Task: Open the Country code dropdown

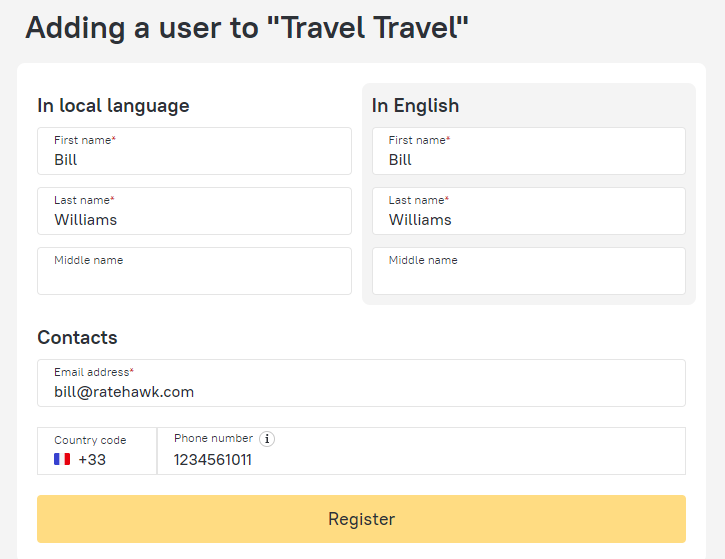Action: [97, 451]
